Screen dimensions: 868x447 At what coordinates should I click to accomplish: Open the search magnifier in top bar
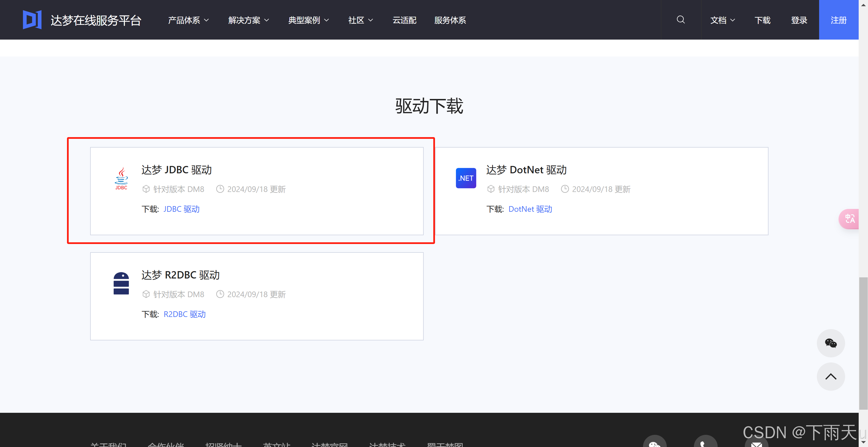681,20
